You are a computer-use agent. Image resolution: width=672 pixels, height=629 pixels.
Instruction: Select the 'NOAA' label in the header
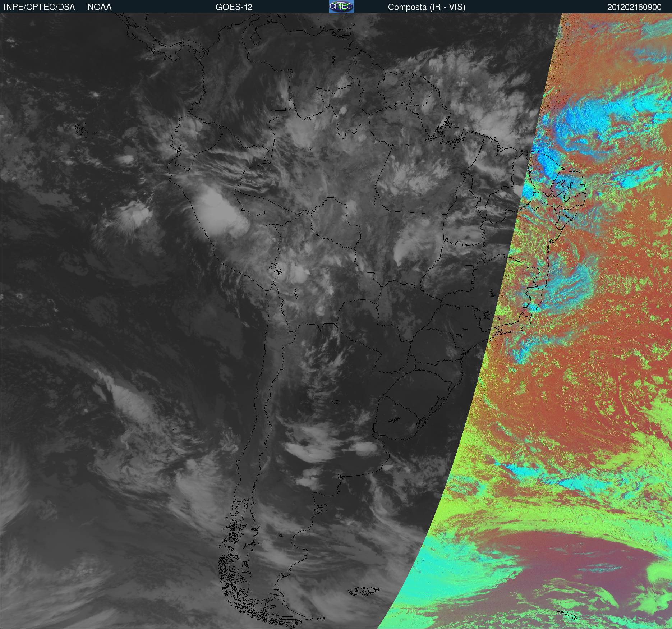click(x=100, y=7)
